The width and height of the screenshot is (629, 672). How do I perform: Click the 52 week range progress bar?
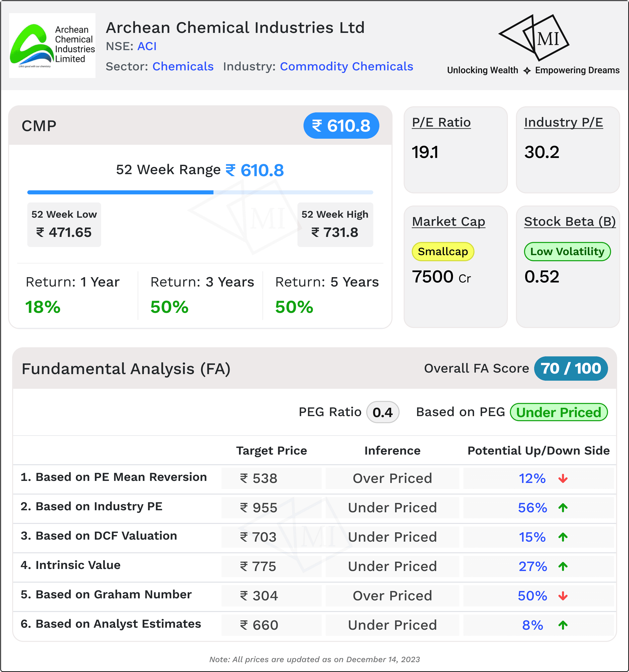(x=200, y=192)
